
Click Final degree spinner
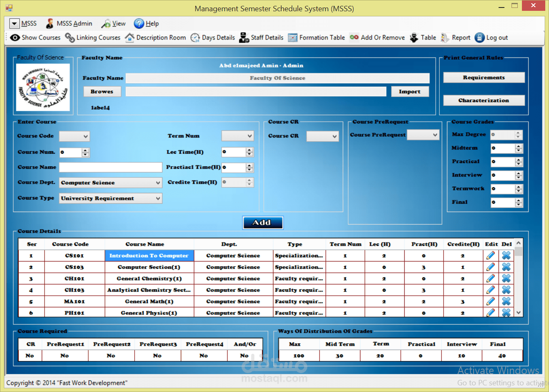[x=519, y=202]
